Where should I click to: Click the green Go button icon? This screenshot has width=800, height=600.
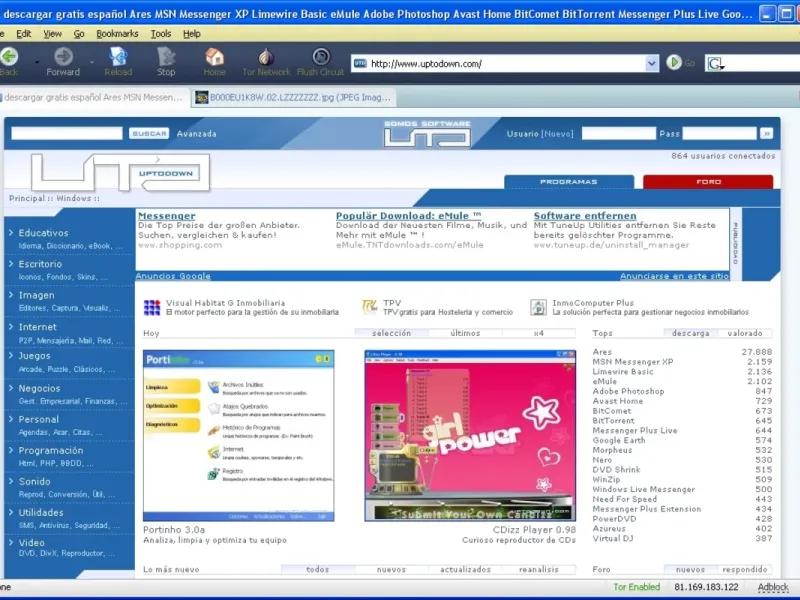pyautogui.click(x=673, y=63)
